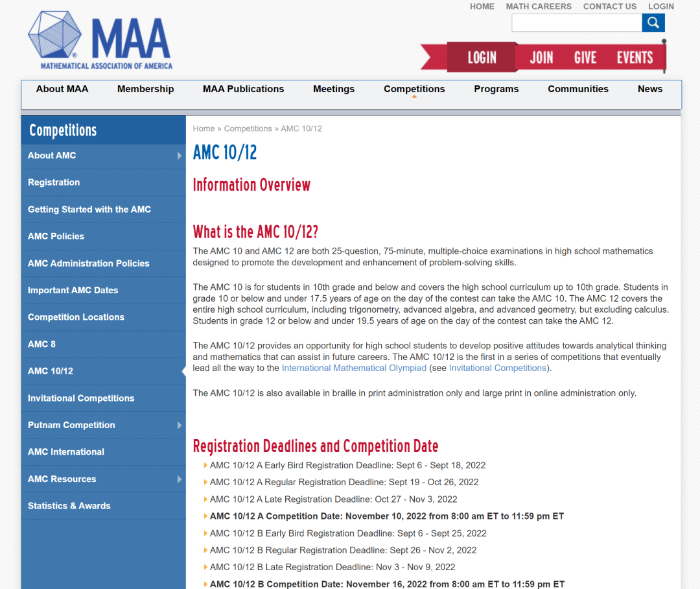Click the GIVE ribbon button
700x589 pixels.
[585, 58]
